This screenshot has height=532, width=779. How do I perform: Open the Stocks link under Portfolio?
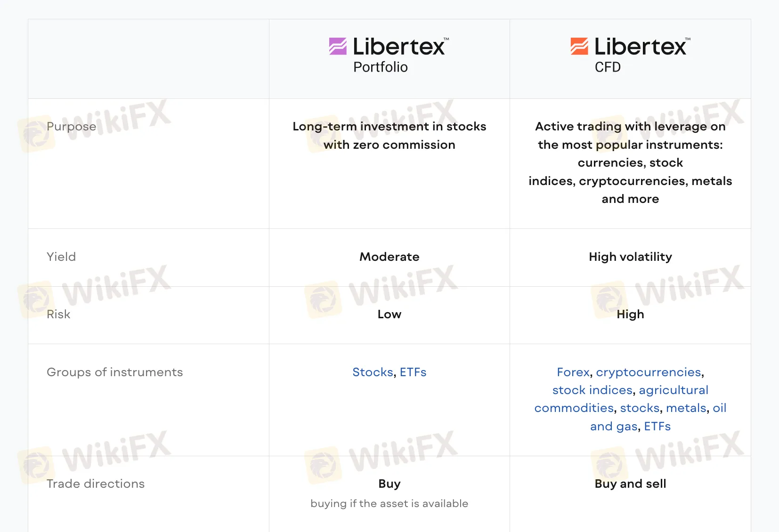coord(373,372)
